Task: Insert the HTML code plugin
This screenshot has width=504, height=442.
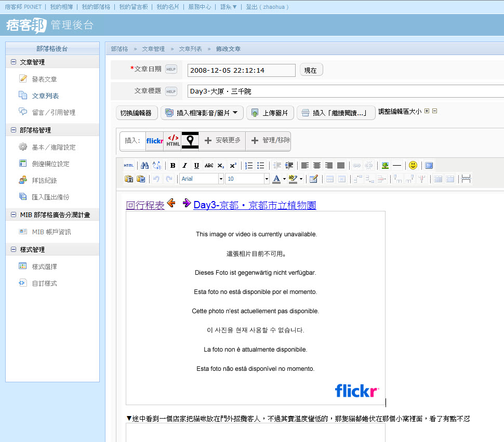Action: coord(173,141)
